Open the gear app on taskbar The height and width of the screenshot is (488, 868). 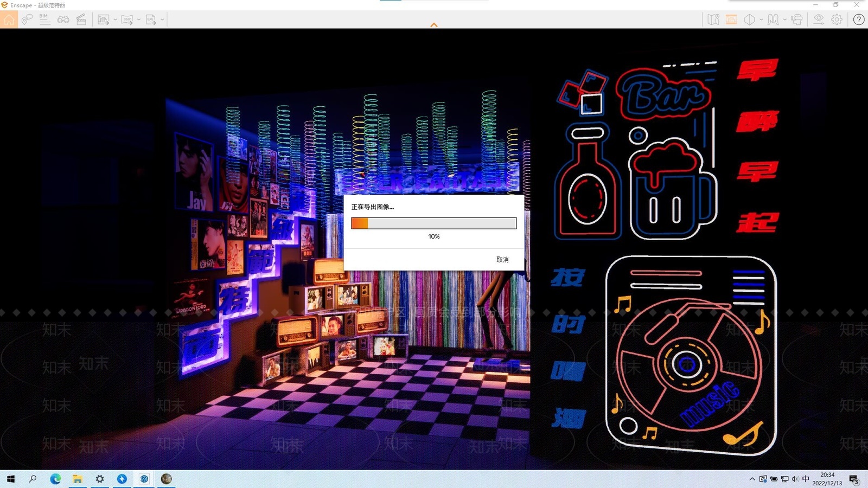click(x=100, y=479)
